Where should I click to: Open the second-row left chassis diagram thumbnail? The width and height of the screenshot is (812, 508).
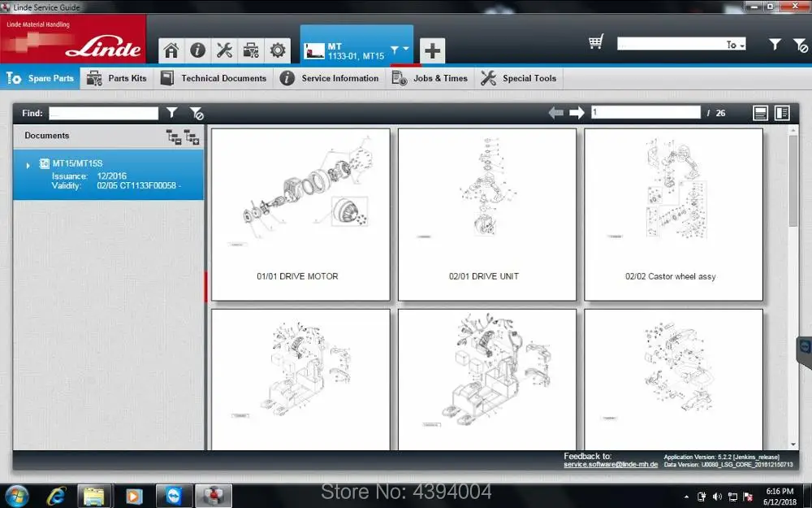point(300,380)
